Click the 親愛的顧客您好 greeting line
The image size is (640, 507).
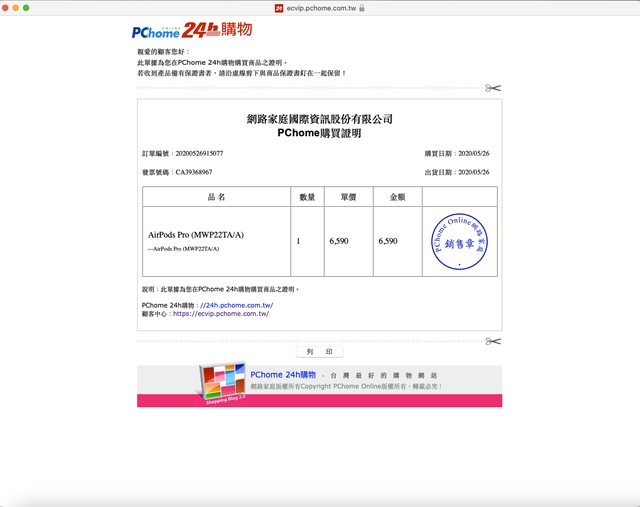tap(164, 52)
